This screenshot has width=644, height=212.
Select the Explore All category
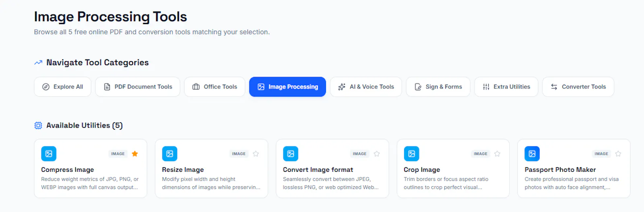62,87
